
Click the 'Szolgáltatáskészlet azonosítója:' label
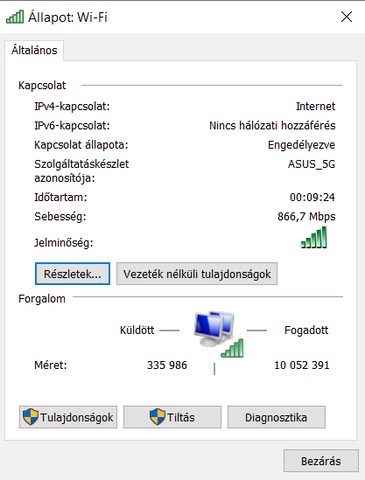tap(81, 171)
